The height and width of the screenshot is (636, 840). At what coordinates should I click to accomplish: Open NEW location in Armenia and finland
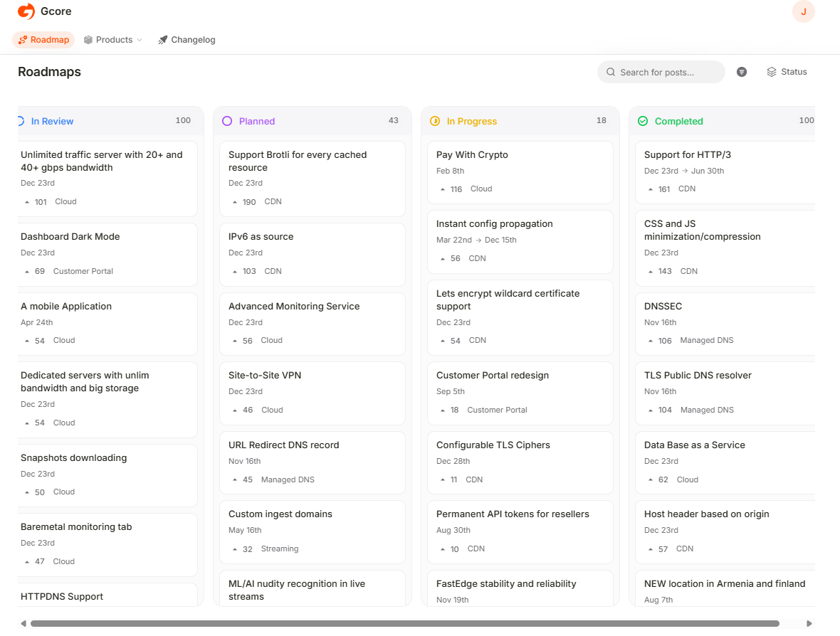pyautogui.click(x=724, y=583)
